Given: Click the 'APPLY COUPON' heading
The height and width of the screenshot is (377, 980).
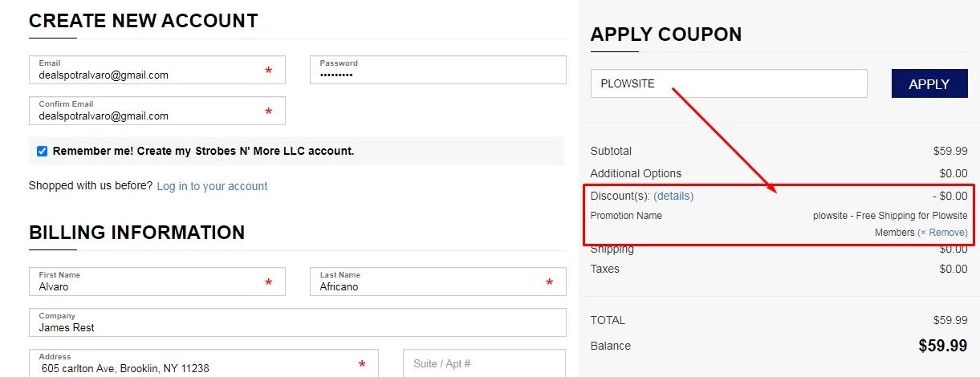Looking at the screenshot, I should pyautogui.click(x=666, y=34).
